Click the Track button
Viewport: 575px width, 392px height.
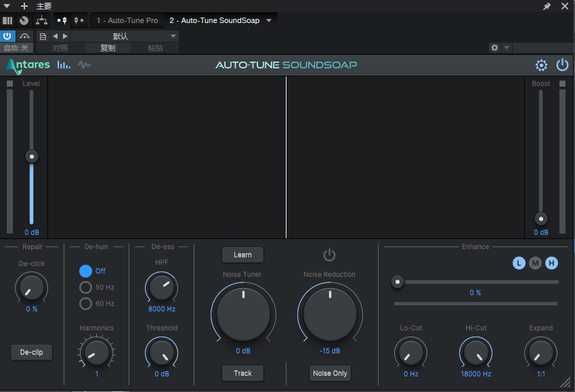pyautogui.click(x=242, y=373)
